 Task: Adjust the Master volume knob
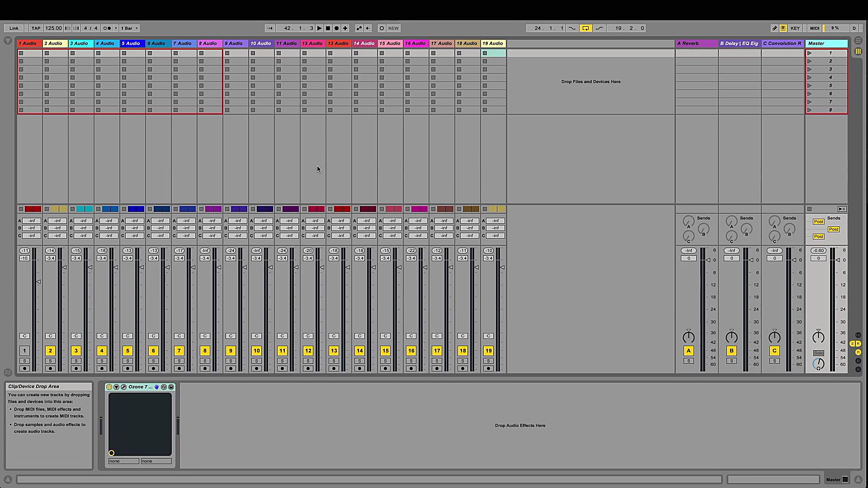[x=818, y=336]
